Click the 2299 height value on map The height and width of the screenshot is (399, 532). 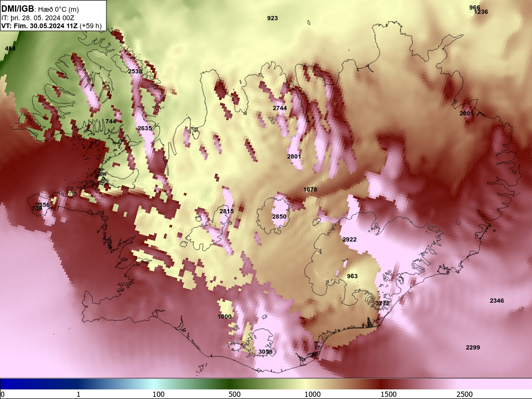point(473,347)
